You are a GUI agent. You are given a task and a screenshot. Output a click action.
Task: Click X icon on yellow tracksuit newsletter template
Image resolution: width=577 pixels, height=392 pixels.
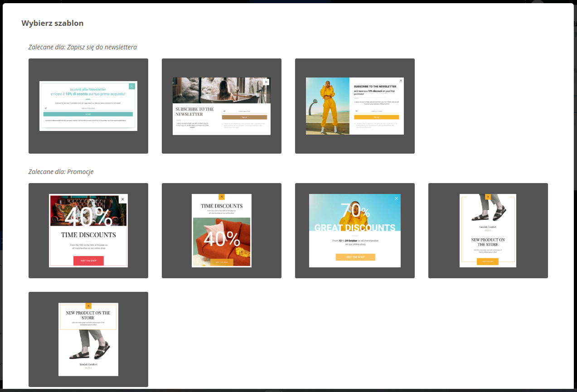(401, 81)
